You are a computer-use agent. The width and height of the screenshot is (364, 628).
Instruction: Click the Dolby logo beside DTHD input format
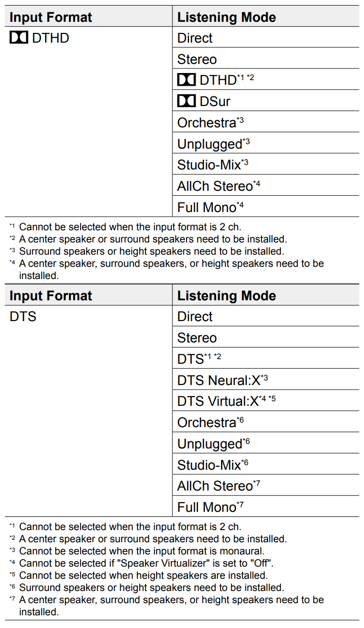pos(19,38)
